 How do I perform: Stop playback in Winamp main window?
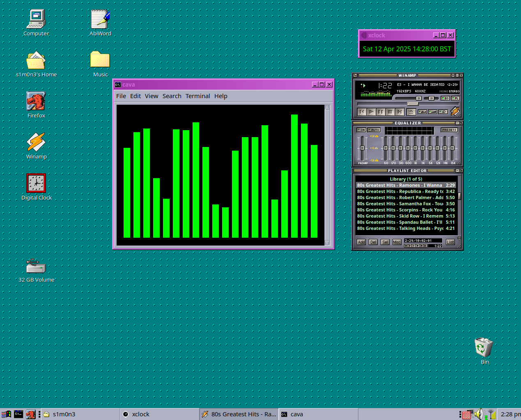click(x=390, y=112)
